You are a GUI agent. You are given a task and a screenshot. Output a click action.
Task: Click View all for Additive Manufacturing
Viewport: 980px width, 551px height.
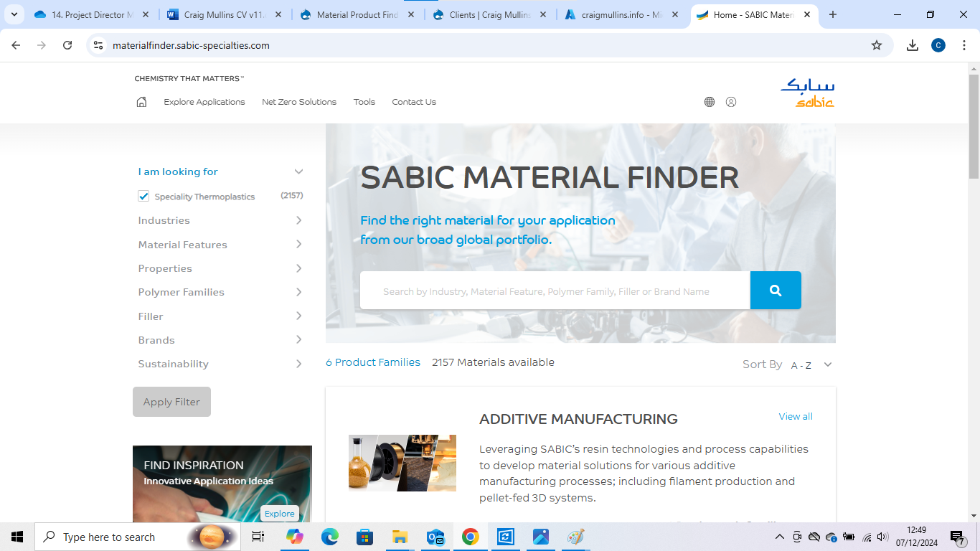pos(796,416)
